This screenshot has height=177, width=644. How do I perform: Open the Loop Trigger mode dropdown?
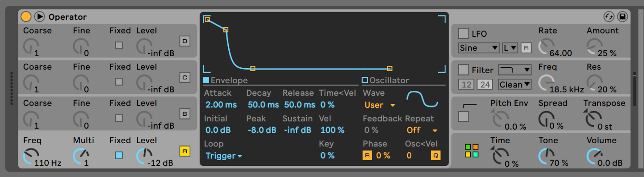pos(224,156)
